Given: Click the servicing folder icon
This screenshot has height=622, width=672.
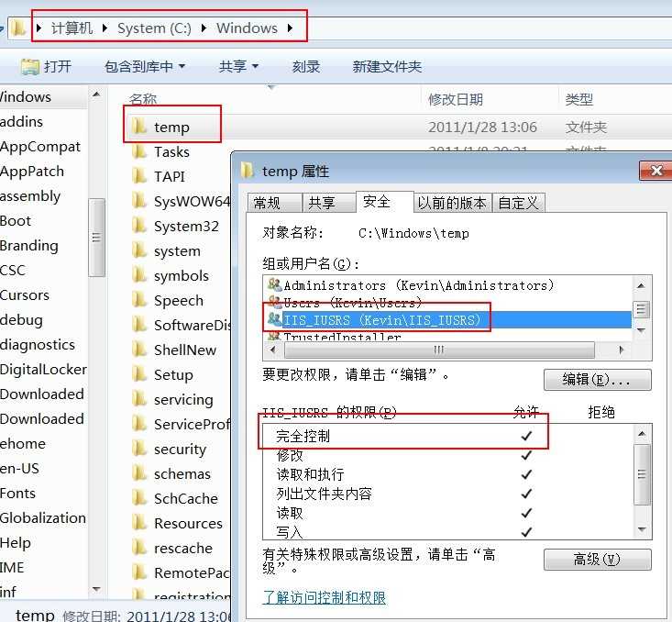Looking at the screenshot, I should (x=139, y=399).
